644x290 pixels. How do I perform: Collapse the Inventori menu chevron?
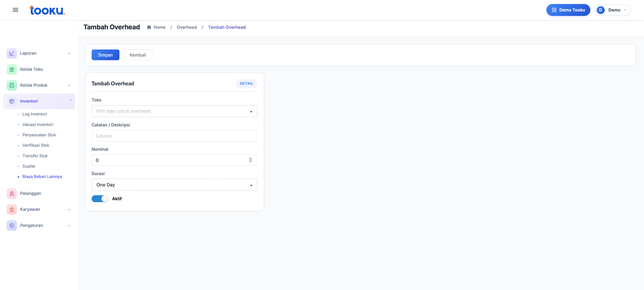pyautogui.click(x=70, y=100)
